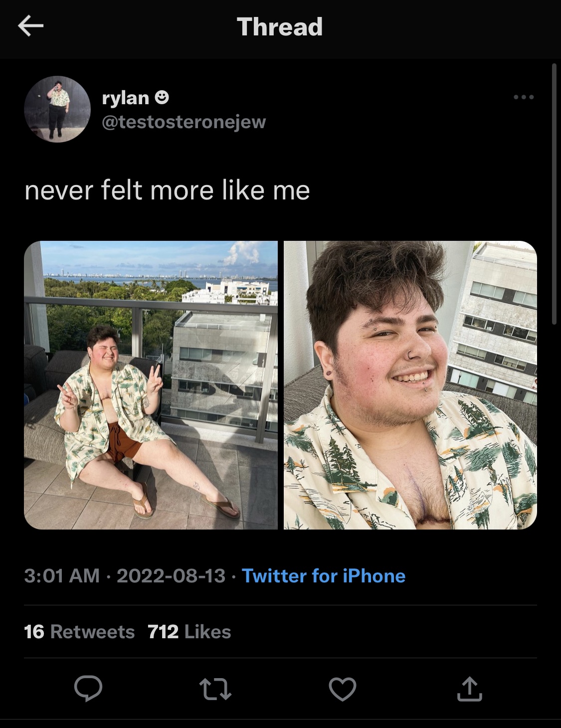Click the 3:01 AM timestamp
The width and height of the screenshot is (561, 728).
(62, 576)
